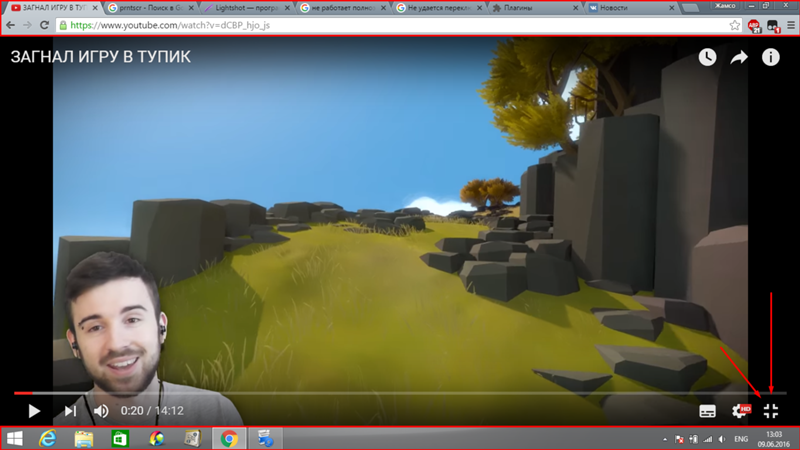Open Windows Store from taskbar
The image size is (800, 450).
tap(120, 438)
